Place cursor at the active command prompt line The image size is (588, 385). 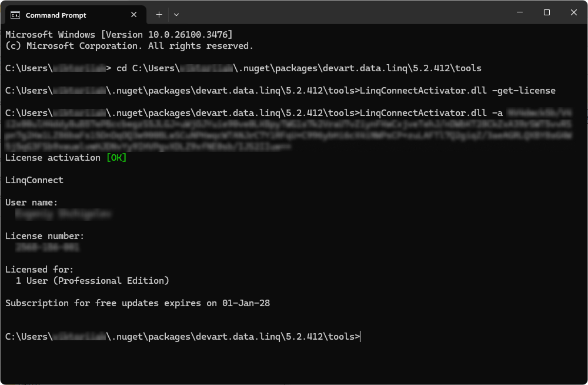coord(360,336)
